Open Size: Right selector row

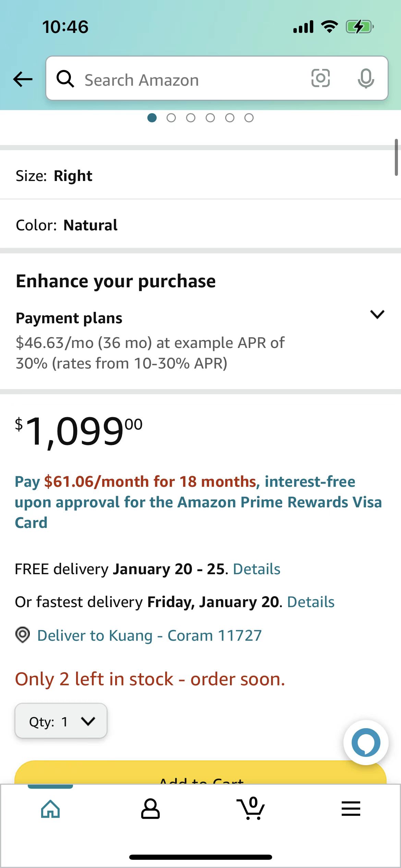[x=200, y=176]
